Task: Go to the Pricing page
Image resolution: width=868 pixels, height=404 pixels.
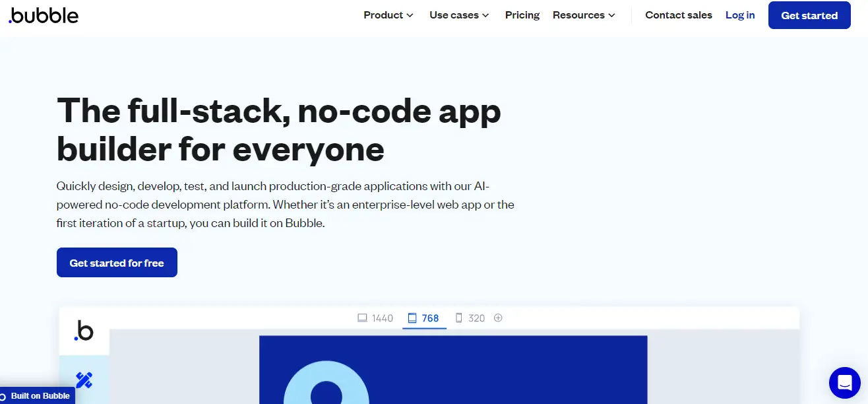Action: pos(522,15)
